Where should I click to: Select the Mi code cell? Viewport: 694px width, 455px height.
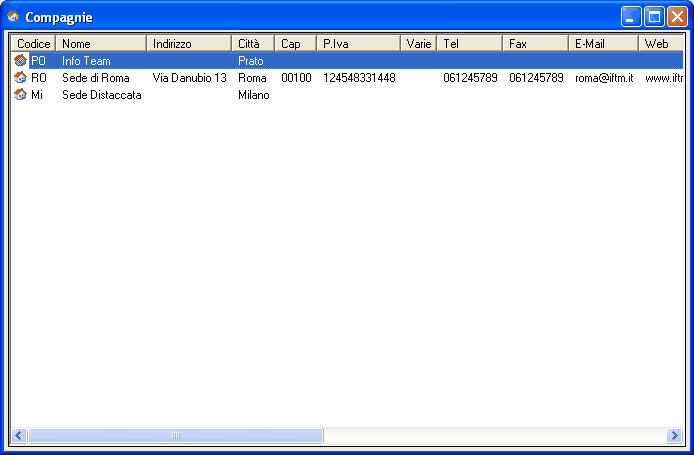[37, 95]
